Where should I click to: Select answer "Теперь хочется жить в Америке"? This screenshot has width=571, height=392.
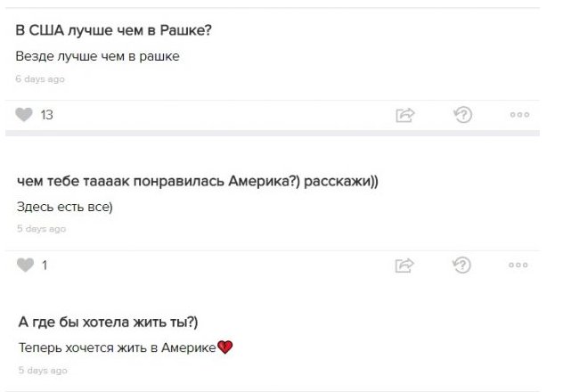pyautogui.click(x=118, y=347)
